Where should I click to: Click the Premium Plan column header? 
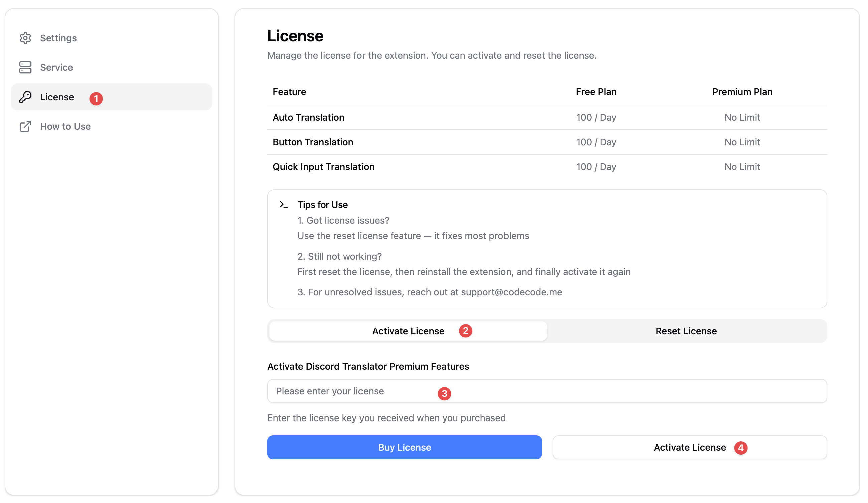[742, 92]
